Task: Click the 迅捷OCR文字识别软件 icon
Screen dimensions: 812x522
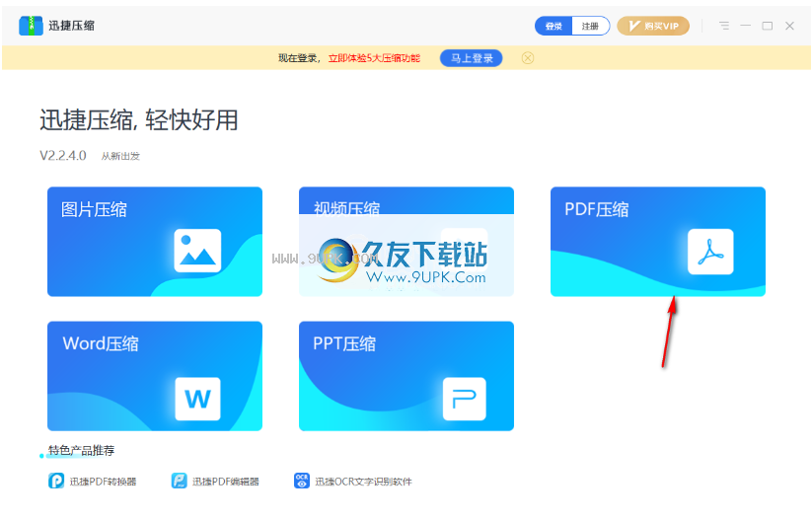Action: (x=302, y=482)
